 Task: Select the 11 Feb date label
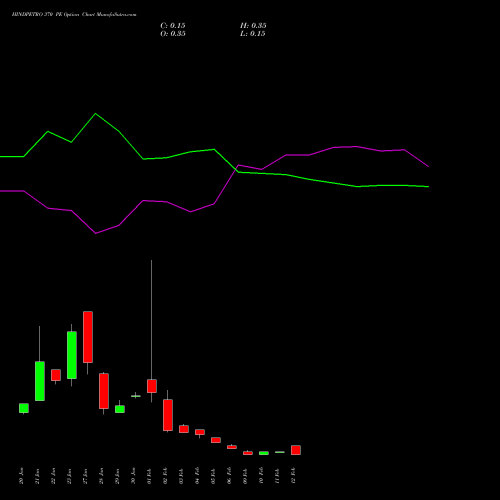277,476
